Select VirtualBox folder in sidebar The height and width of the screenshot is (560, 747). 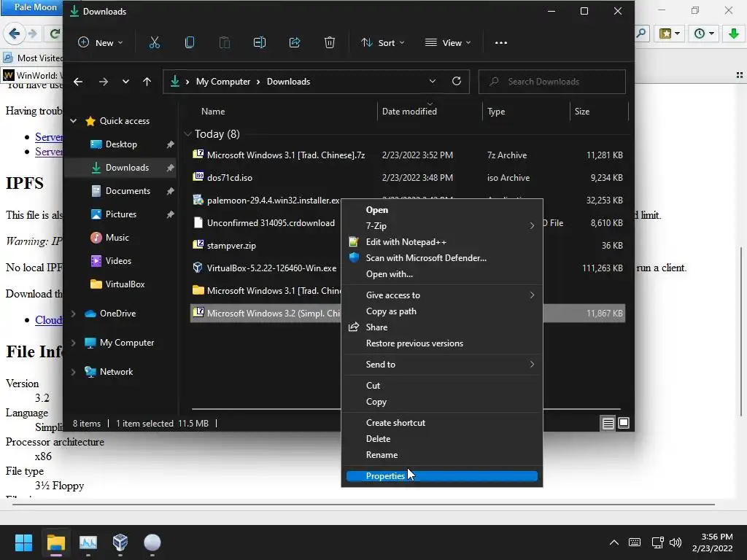(x=125, y=285)
